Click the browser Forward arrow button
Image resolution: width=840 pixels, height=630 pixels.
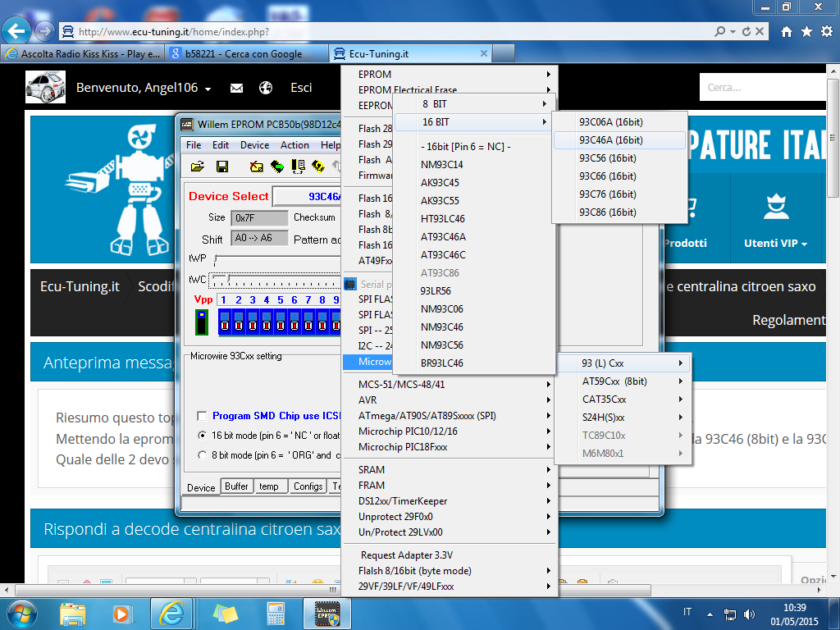pyautogui.click(x=44, y=31)
